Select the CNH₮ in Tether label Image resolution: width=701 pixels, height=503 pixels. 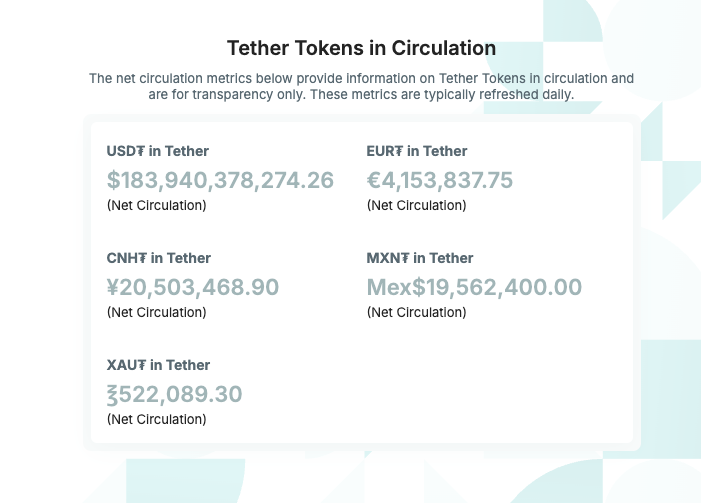[x=158, y=258]
